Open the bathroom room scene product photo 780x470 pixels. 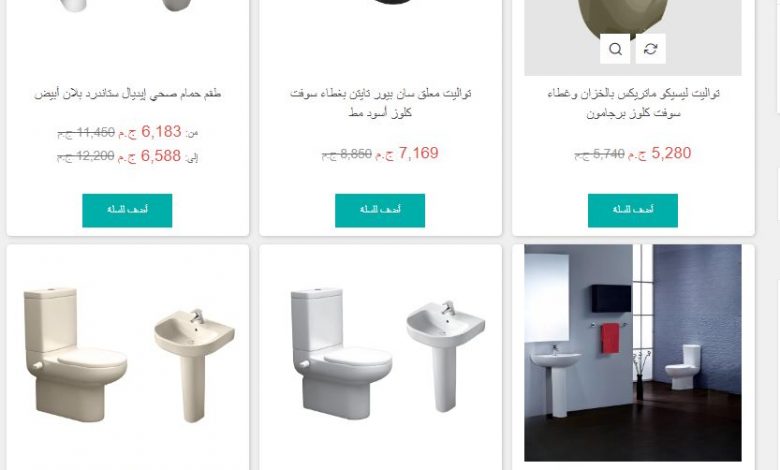tap(633, 353)
